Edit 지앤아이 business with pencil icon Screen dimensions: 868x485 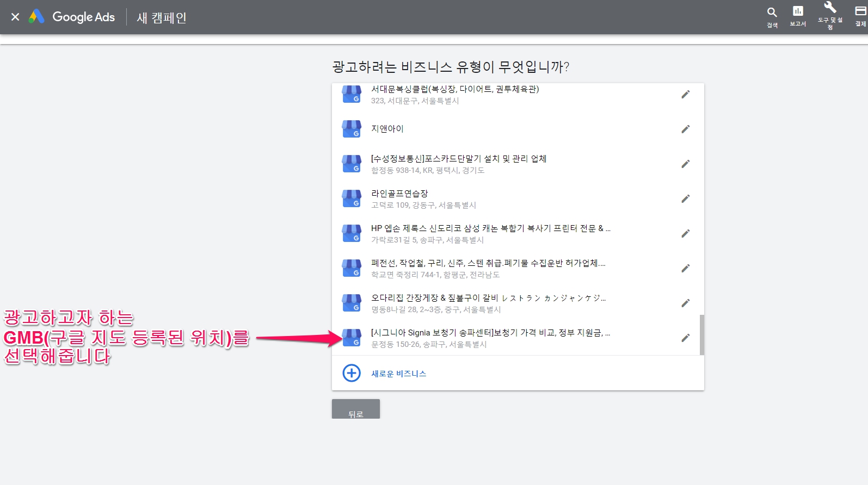click(x=686, y=129)
